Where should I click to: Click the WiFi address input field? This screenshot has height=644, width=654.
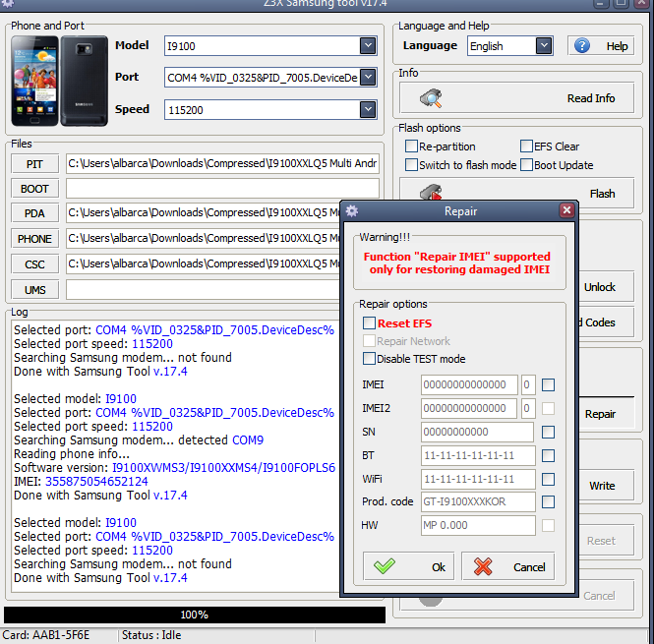coord(478,479)
